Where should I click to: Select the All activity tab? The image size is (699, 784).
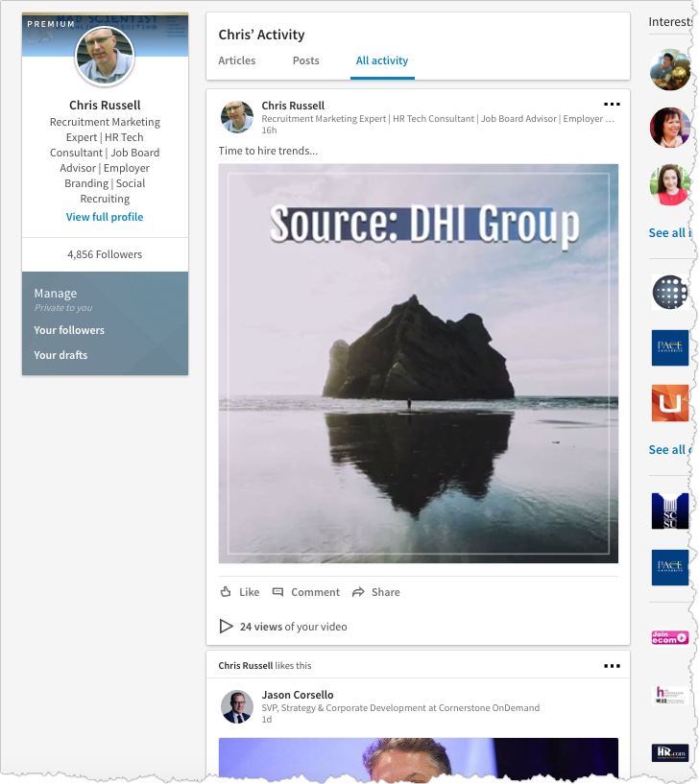pos(382,60)
